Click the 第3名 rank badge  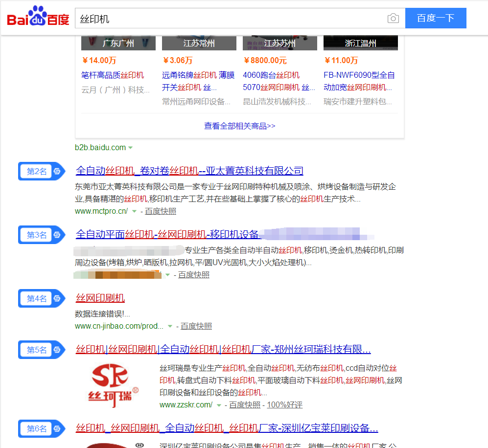click(42, 235)
